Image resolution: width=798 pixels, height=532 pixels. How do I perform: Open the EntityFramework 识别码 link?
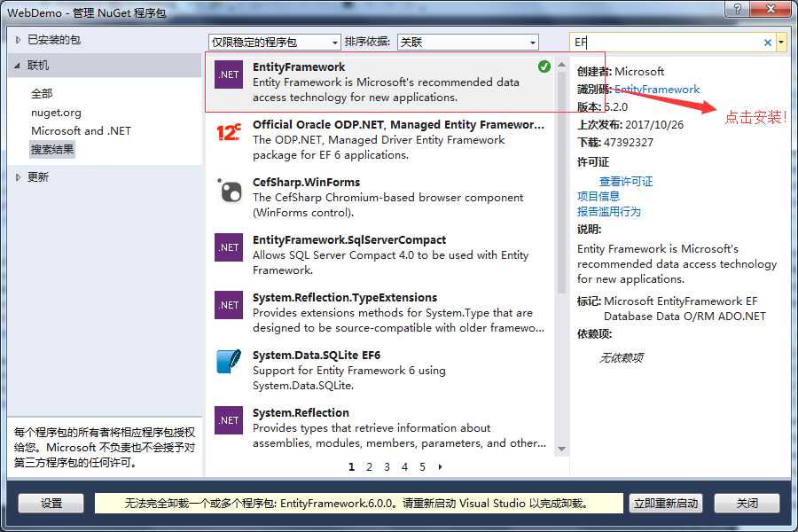pos(657,90)
